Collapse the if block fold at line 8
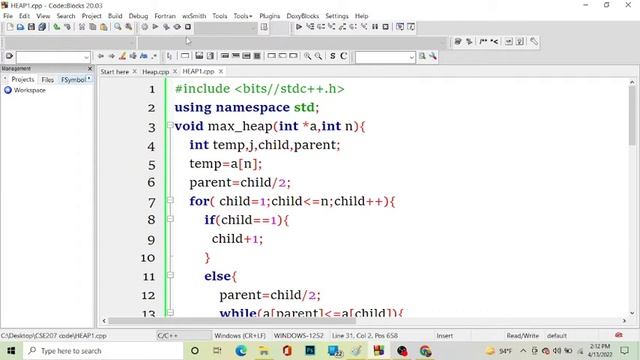Image resolution: width=640 pixels, height=360 pixels. click(x=170, y=219)
